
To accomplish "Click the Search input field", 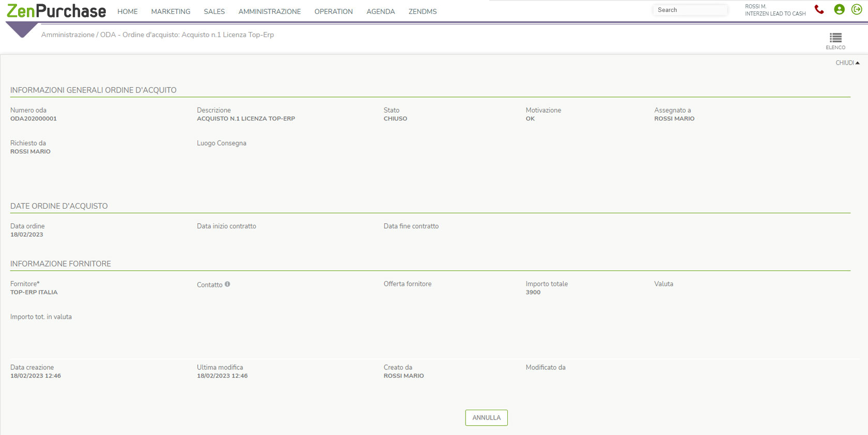I will [690, 10].
